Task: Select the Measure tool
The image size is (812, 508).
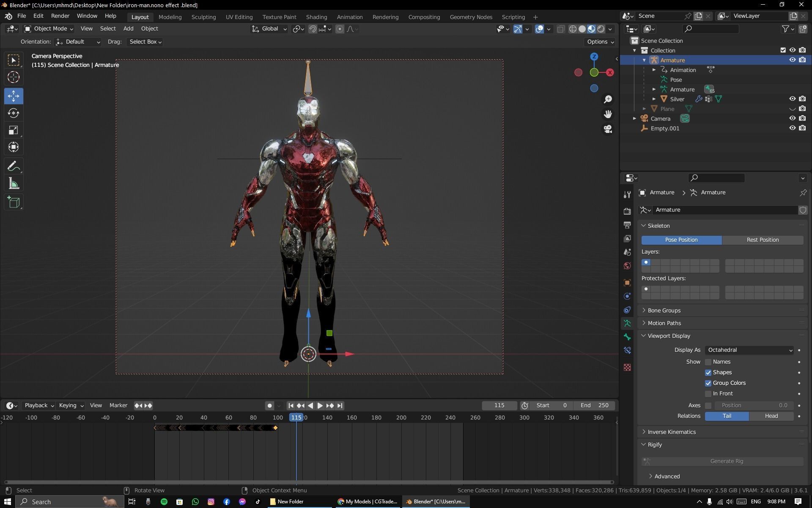Action: pyautogui.click(x=14, y=184)
